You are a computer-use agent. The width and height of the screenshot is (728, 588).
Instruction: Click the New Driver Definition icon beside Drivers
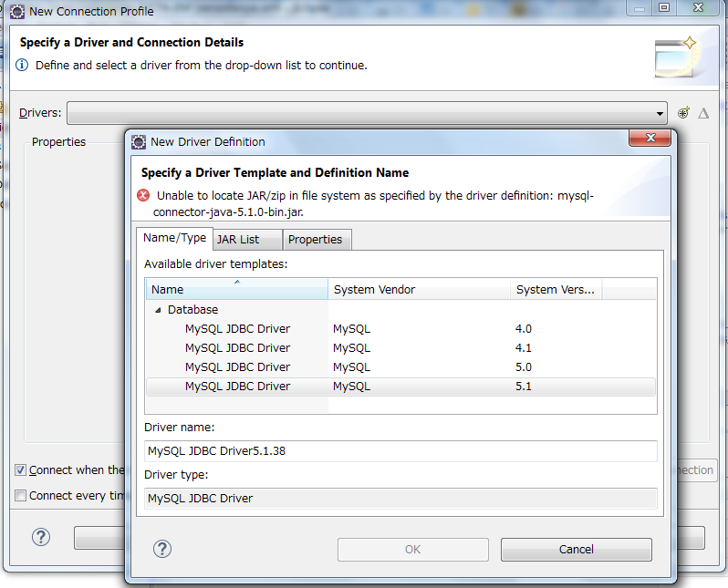click(x=684, y=113)
